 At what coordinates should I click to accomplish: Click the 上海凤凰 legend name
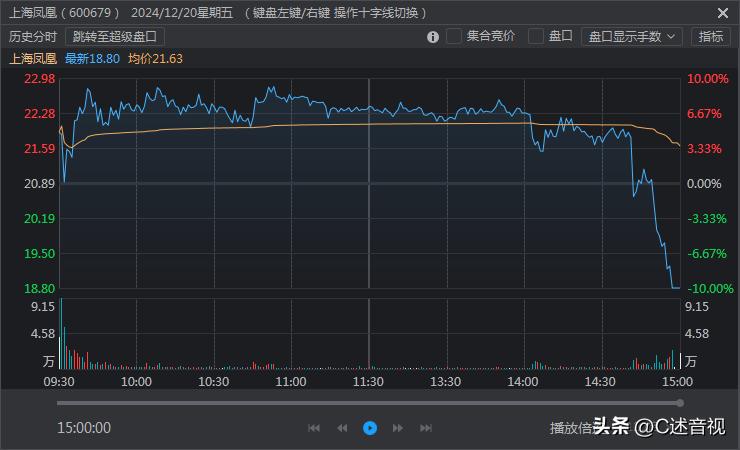33,58
